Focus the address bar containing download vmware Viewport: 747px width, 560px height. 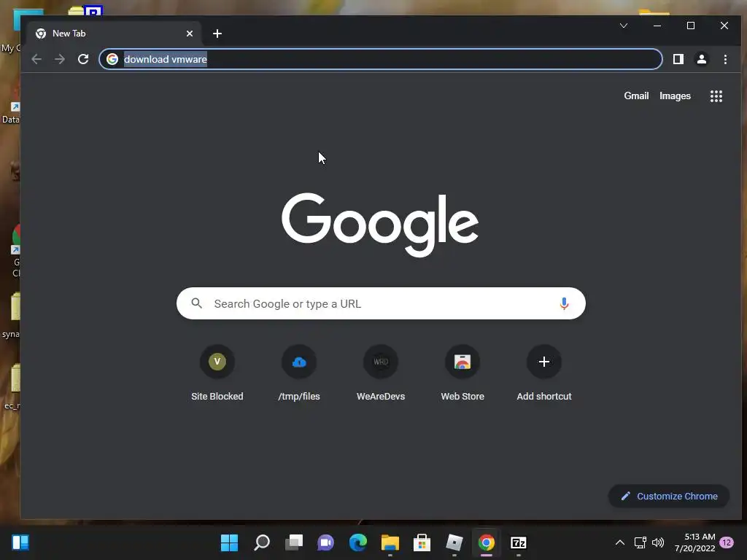point(381,59)
